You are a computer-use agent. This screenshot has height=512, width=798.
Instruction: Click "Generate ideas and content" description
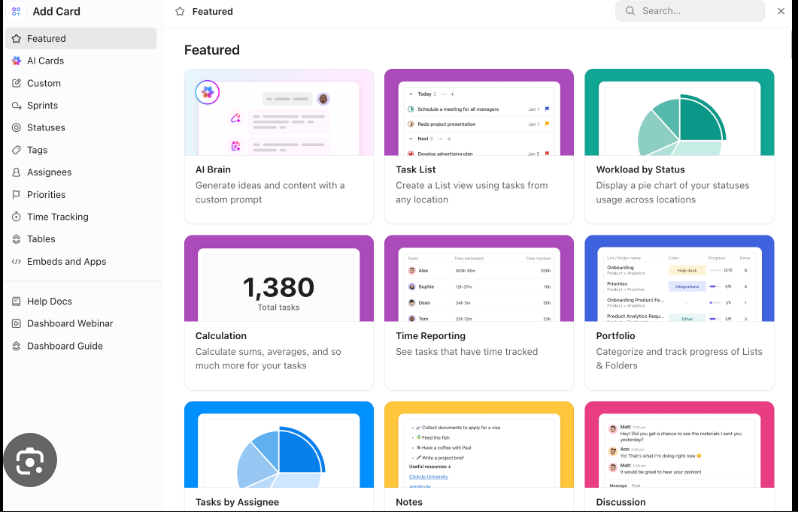point(270,192)
